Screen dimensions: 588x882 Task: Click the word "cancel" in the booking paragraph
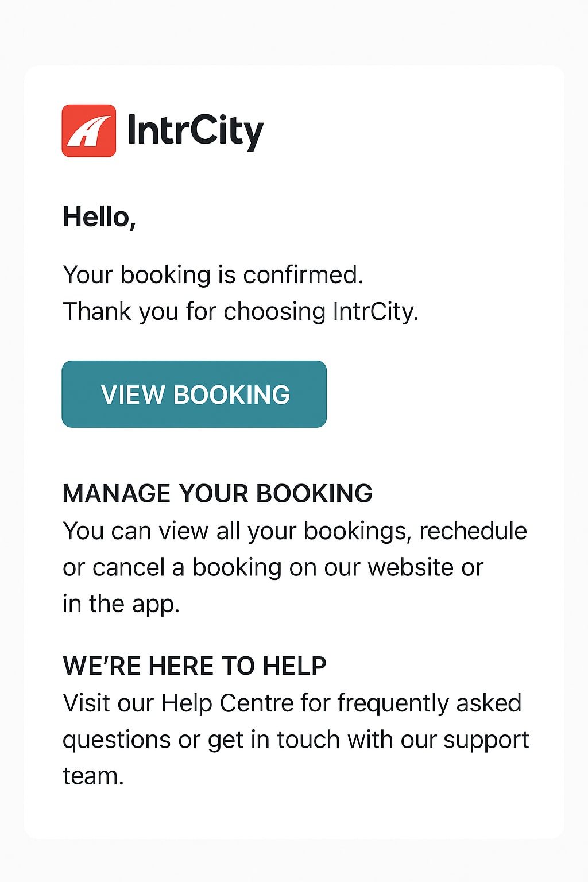(x=128, y=567)
